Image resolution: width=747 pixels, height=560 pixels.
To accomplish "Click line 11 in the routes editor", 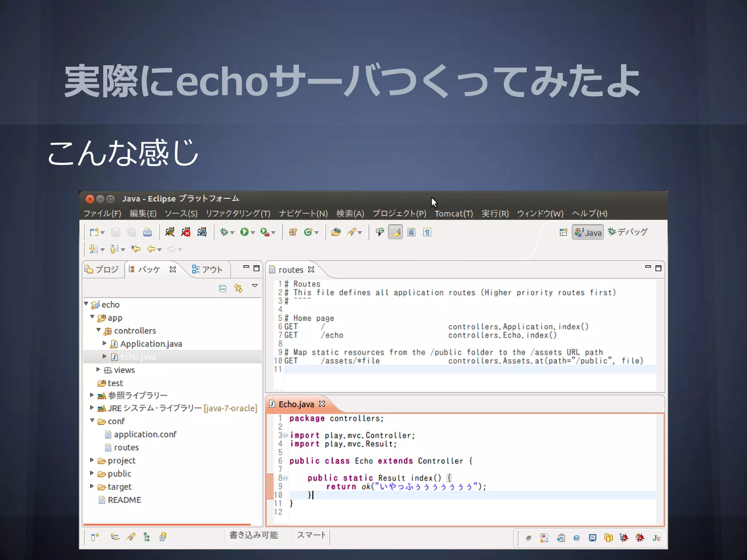I will tap(470, 369).
